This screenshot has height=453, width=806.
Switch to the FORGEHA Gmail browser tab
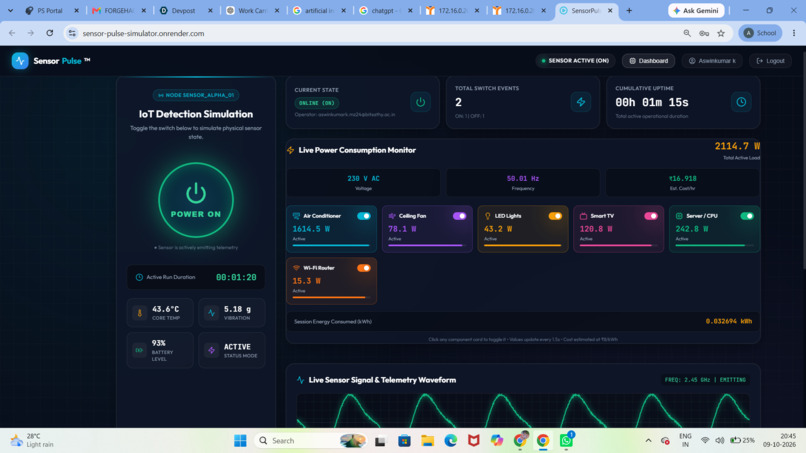(x=117, y=10)
